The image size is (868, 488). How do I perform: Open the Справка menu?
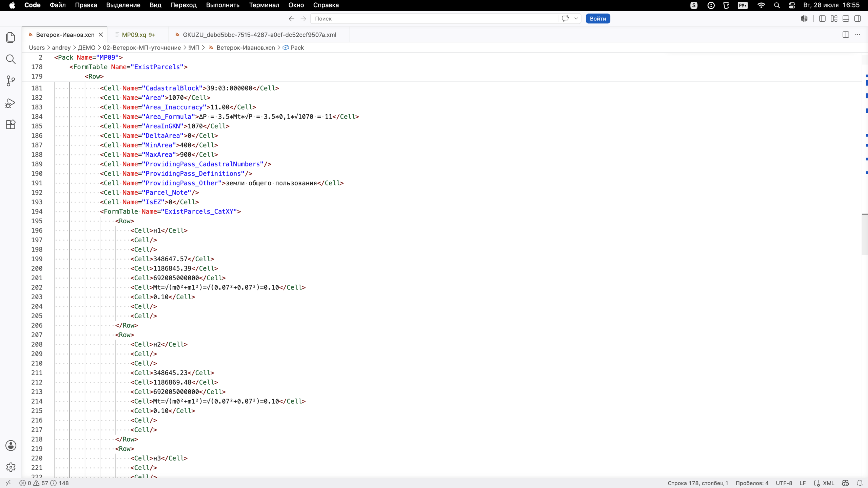click(326, 5)
